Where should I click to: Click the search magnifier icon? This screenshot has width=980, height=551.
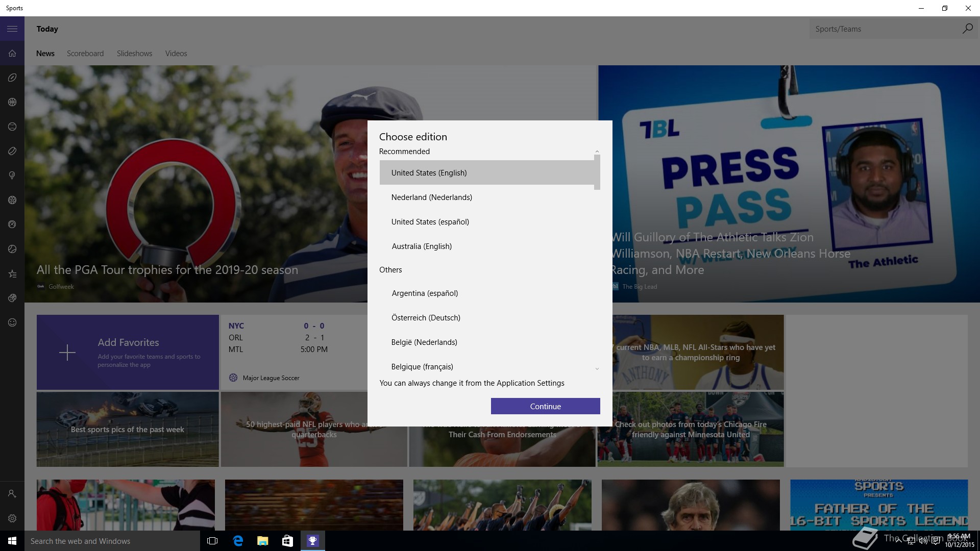click(967, 29)
